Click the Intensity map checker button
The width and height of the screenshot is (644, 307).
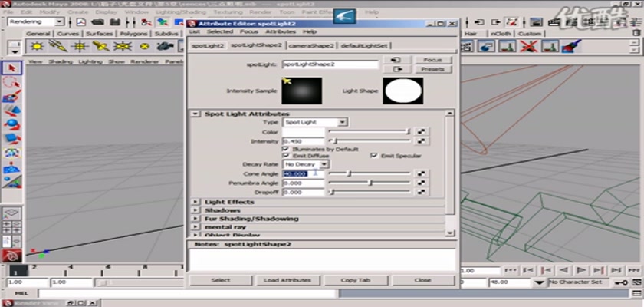[x=422, y=141]
